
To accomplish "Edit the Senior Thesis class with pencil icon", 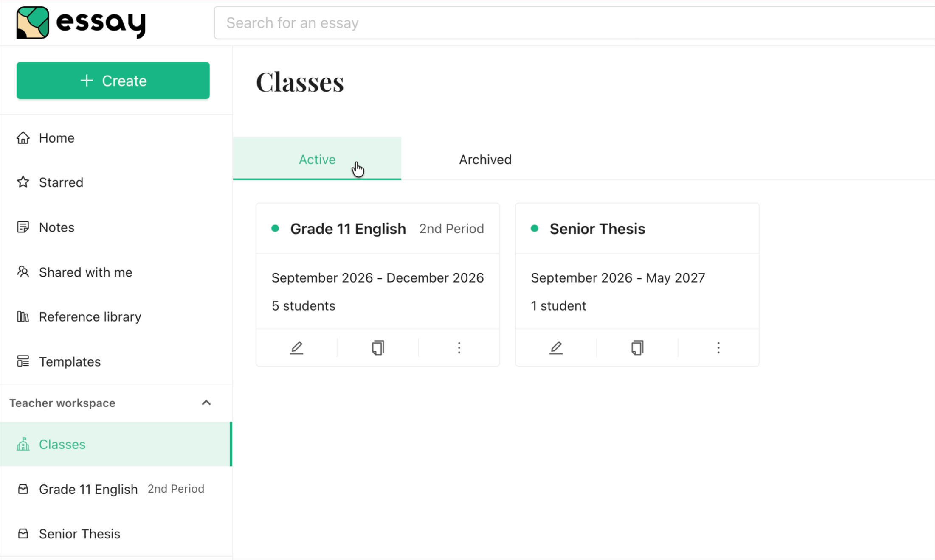I will [x=556, y=348].
